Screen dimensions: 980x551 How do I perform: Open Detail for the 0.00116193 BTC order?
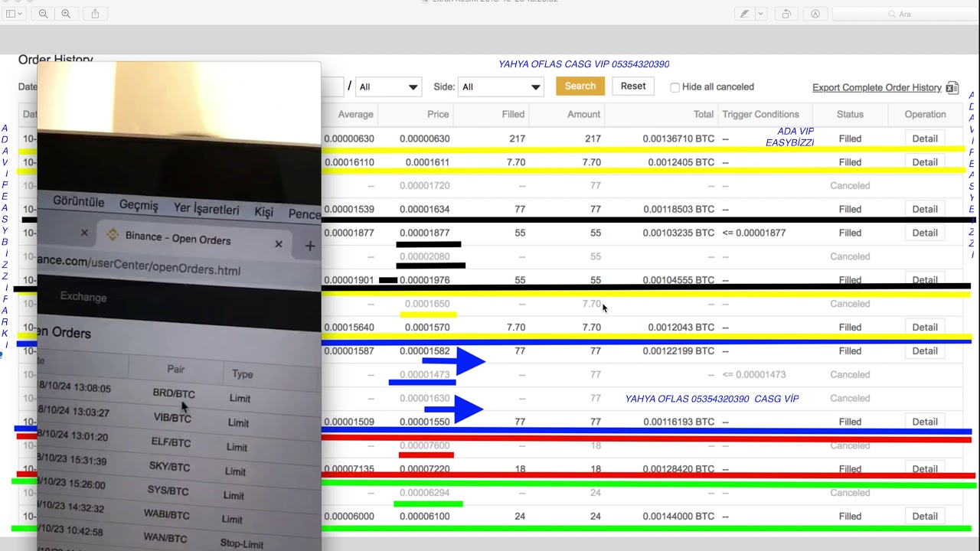point(925,422)
